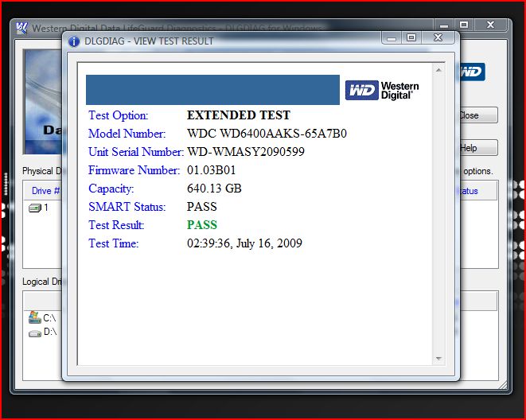526x420 pixels.
Task: Click the resize grip of main window
Action: (503, 385)
